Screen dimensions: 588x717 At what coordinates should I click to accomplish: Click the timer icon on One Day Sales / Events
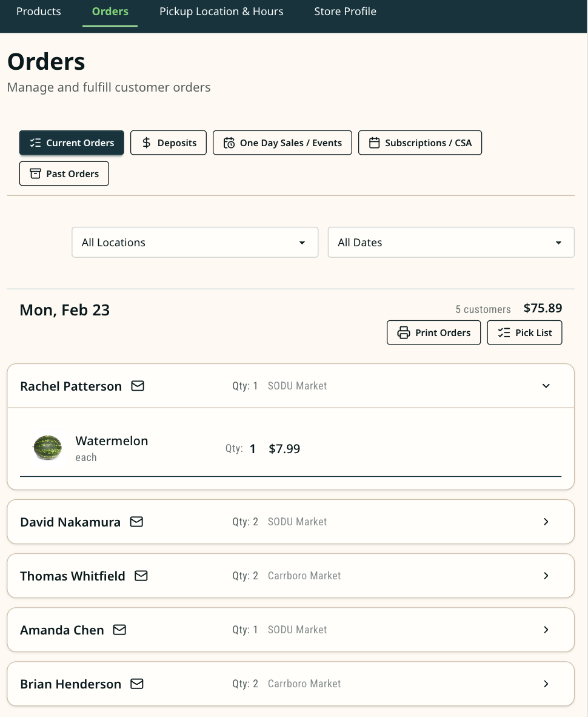point(229,143)
